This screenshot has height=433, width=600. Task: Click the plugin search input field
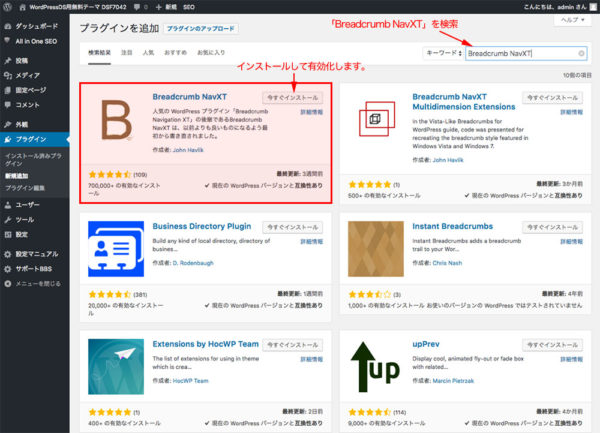click(526, 54)
